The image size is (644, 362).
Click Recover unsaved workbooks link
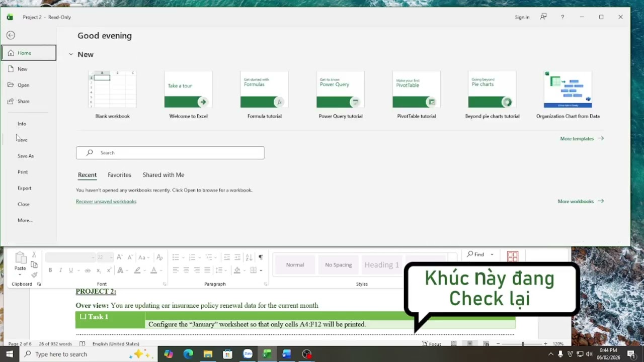[x=106, y=202]
